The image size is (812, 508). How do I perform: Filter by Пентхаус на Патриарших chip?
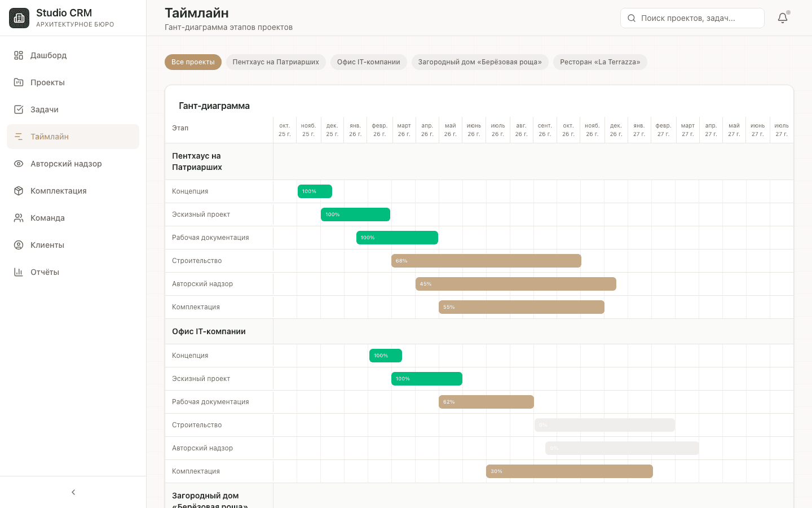[x=276, y=62]
